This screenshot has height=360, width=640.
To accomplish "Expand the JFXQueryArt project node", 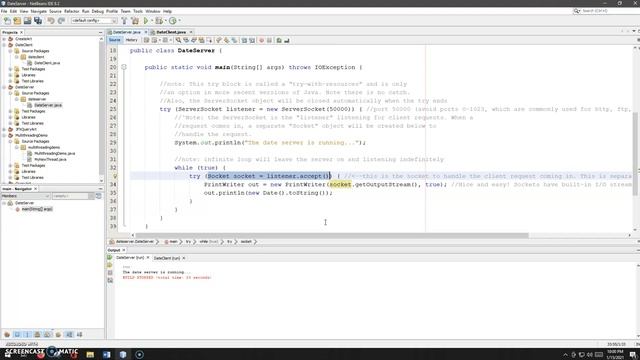I will [4, 129].
